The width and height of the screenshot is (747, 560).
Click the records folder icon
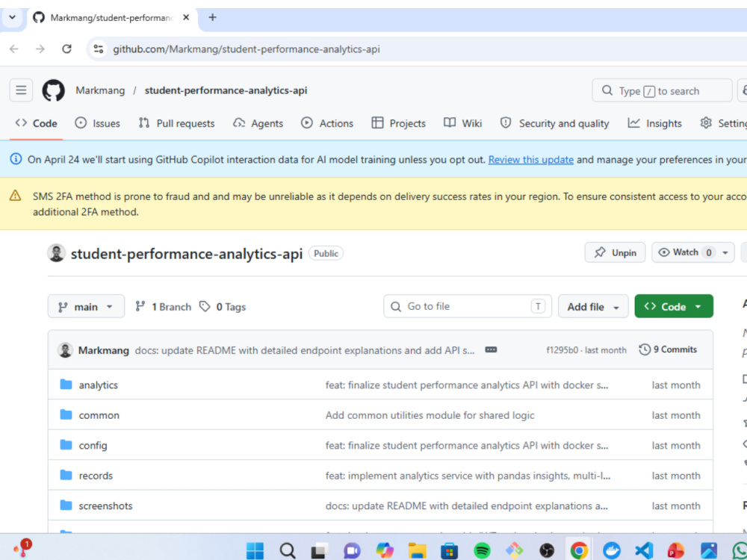66,475
